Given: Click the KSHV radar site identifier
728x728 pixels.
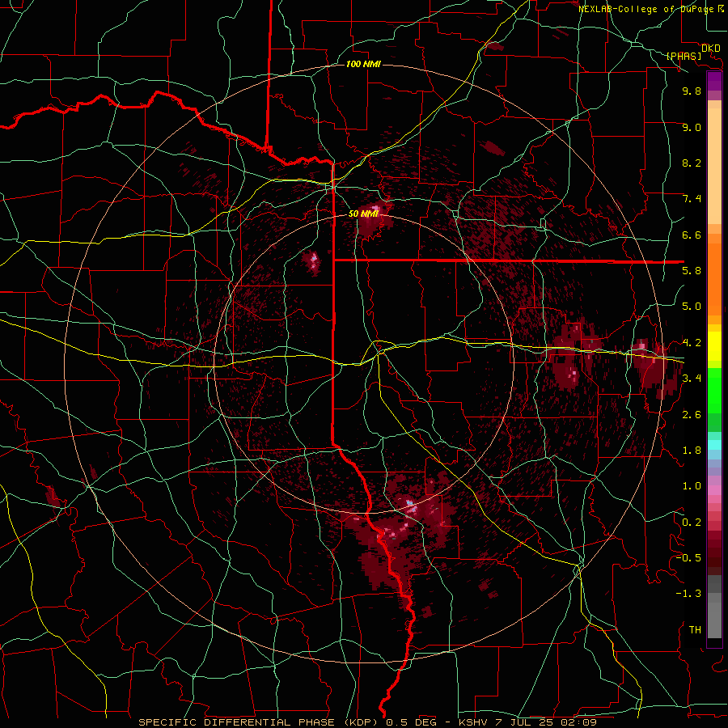Looking at the screenshot, I should point(472,722).
